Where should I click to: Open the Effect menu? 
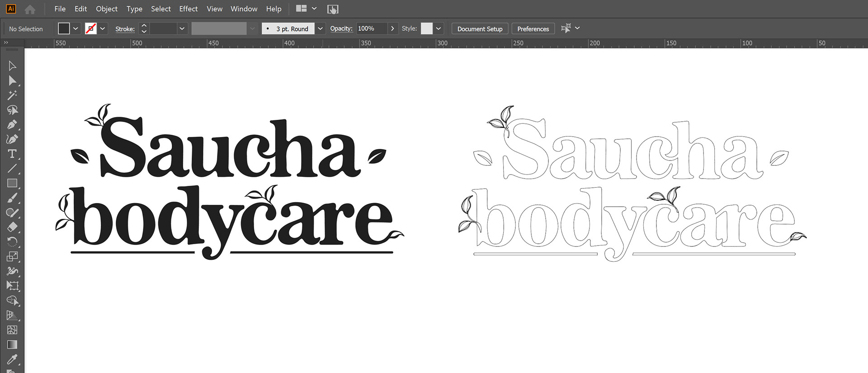point(189,9)
